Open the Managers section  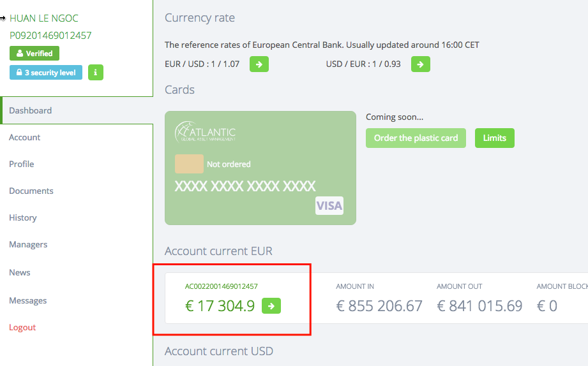click(x=28, y=244)
